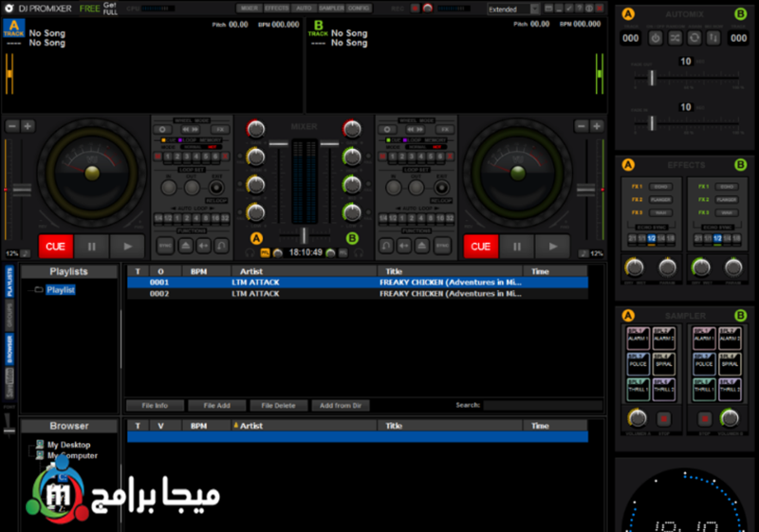Screen dimensions: 759x532
Task: Set loop IN point on deck A
Action: 169,188
